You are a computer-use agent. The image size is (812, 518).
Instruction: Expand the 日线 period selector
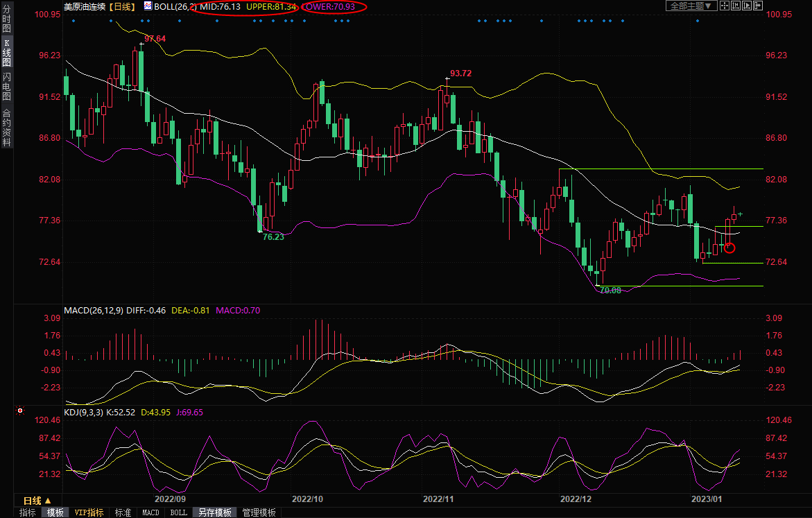tap(37, 500)
